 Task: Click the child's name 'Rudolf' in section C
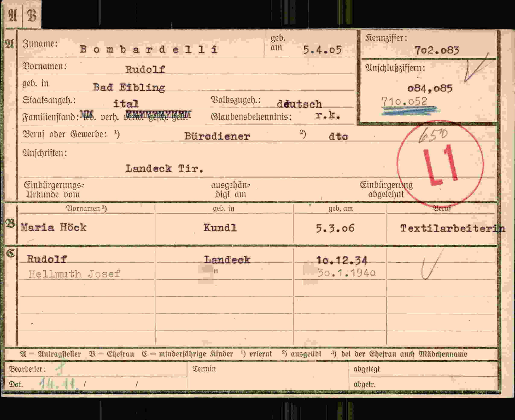point(47,259)
